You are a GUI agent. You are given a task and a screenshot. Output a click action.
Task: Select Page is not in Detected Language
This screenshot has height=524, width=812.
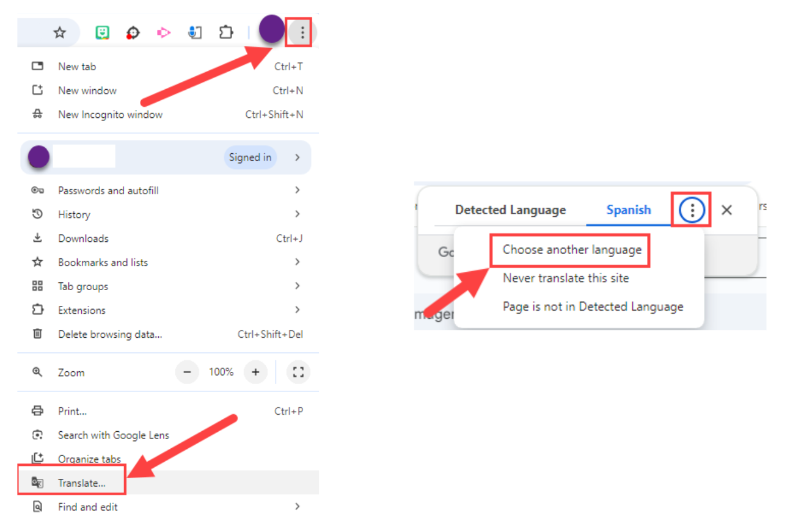pyautogui.click(x=593, y=306)
